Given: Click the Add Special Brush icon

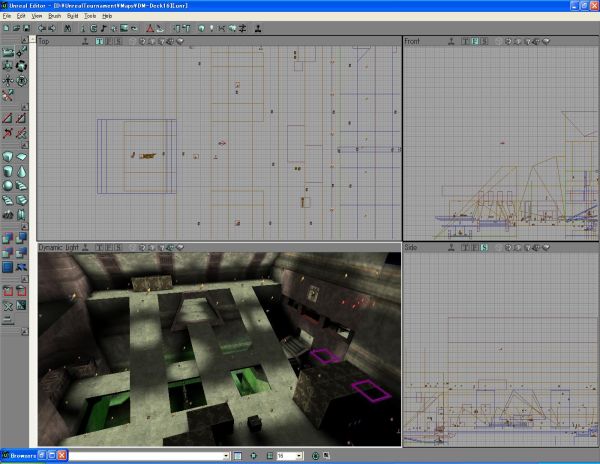Looking at the screenshot, I should [x=8, y=267].
